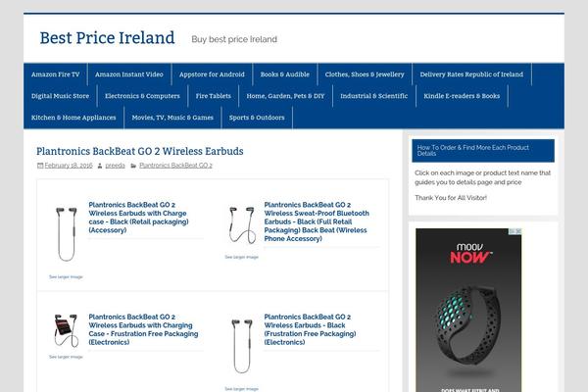This screenshot has height=392, width=588.
Task: Open the Best Price Ireland site title
Action: tap(107, 38)
